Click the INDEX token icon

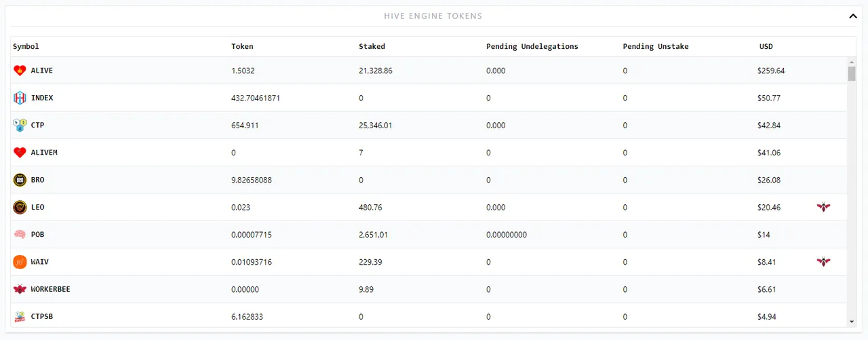point(20,98)
